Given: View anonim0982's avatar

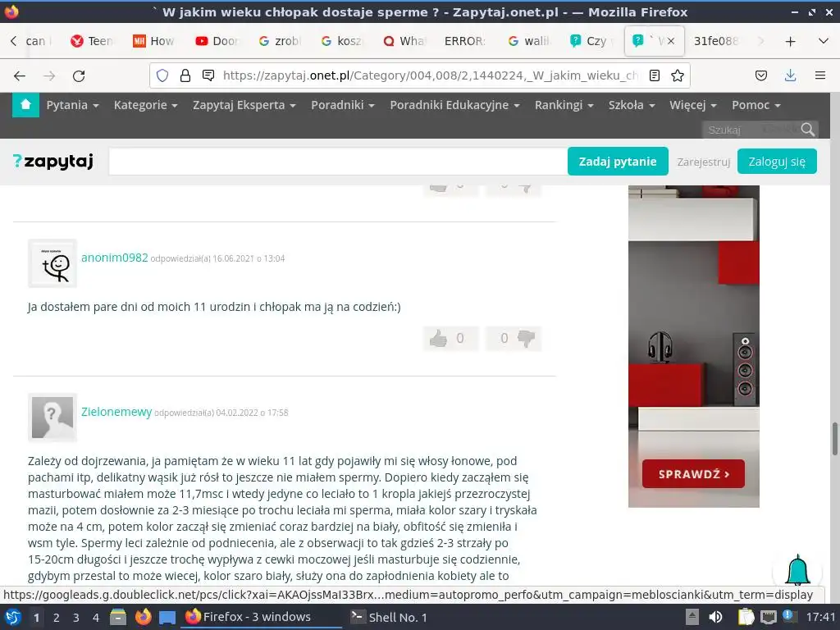Looking at the screenshot, I should 52,263.
